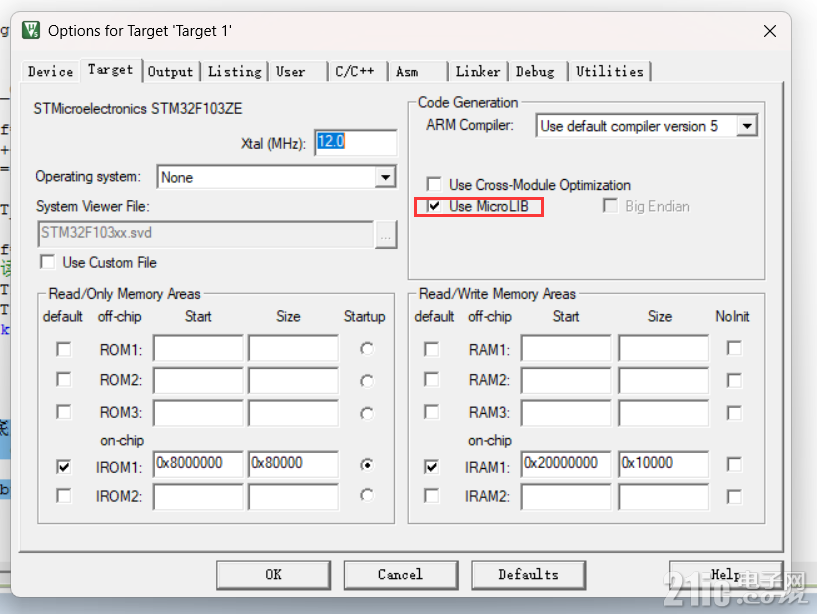Click the Cancel button
Image resolution: width=817 pixels, height=614 pixels.
point(401,575)
